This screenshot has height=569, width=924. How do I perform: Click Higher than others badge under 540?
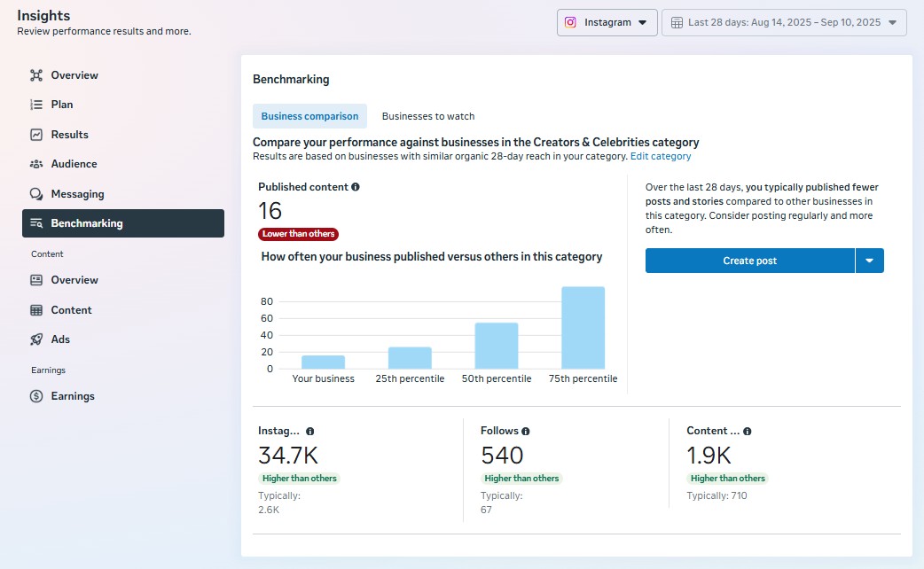click(521, 479)
